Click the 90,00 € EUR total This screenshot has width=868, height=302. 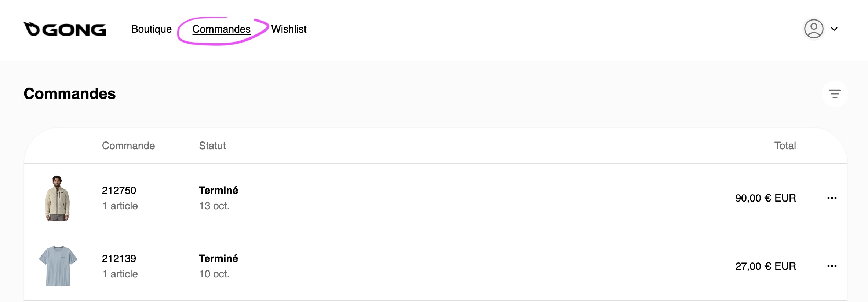pos(765,198)
